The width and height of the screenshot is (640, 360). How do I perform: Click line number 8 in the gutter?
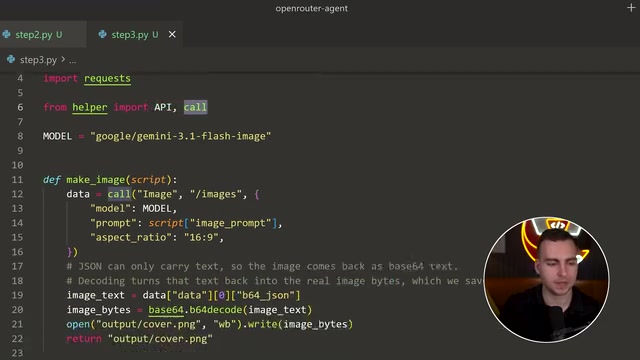(20, 136)
